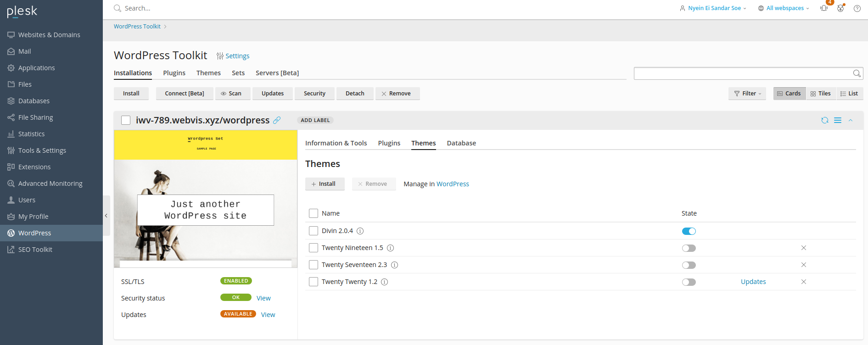Show info for the Divin 2.0.4 theme
Viewport: 868px width, 345px height.
pos(360,231)
